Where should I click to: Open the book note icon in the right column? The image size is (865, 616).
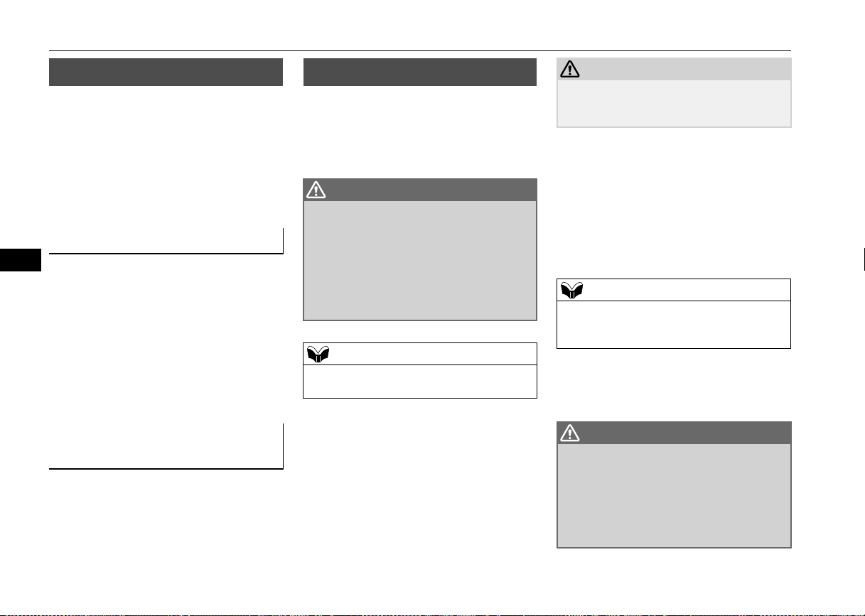571,290
